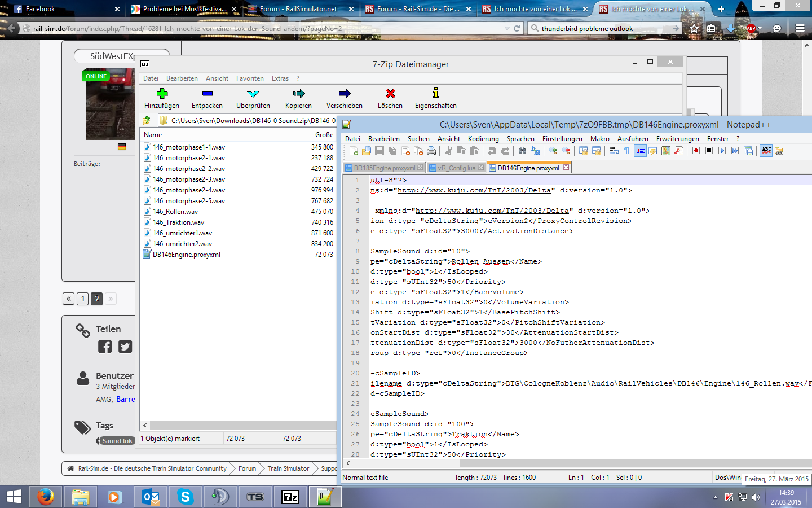Show hidden system tray icons arrow
Viewport: 812px width, 508px height.
click(715, 497)
